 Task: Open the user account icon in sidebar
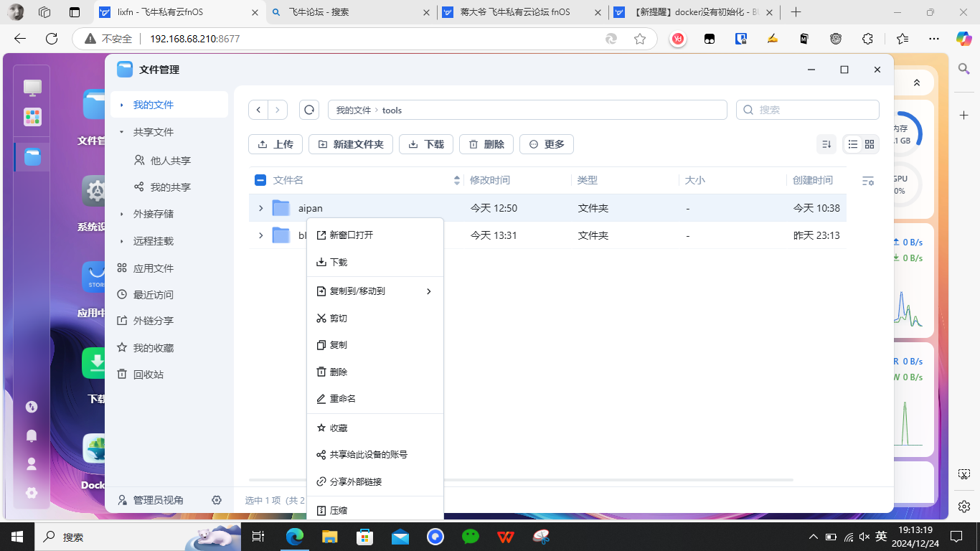coord(32,464)
